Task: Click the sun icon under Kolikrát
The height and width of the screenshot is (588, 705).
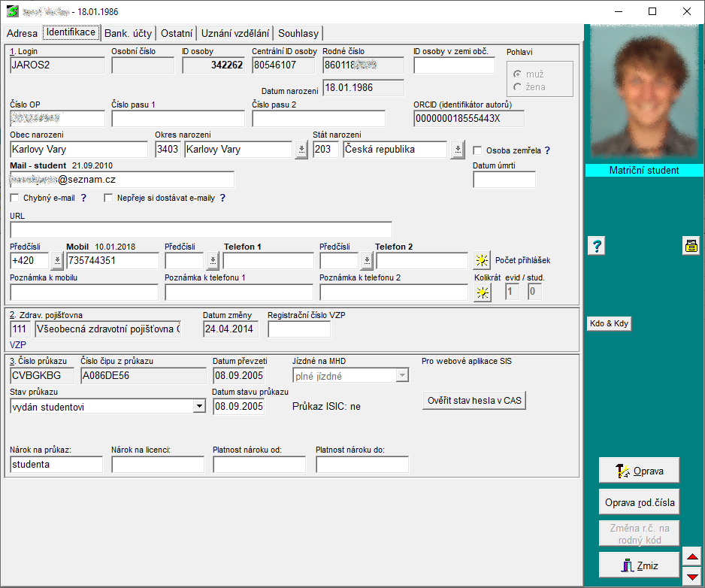Action: tap(481, 292)
